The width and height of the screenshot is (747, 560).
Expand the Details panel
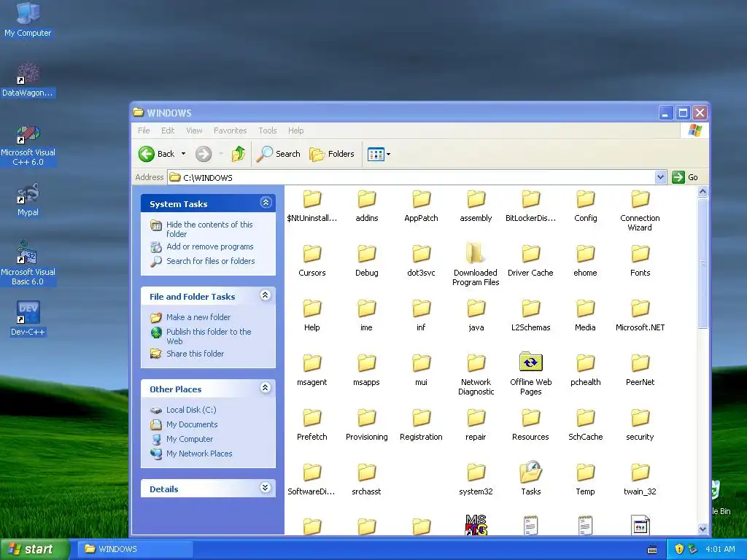tap(266, 488)
